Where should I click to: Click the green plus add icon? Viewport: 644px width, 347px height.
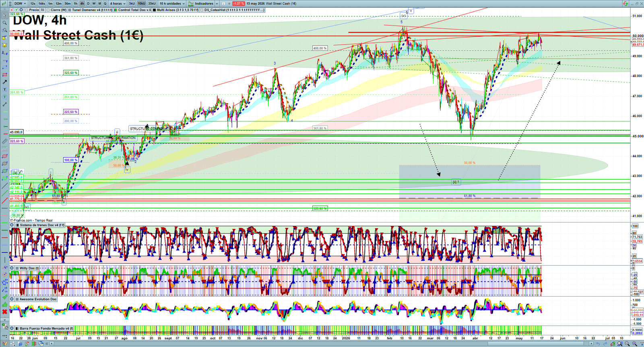point(17,10)
